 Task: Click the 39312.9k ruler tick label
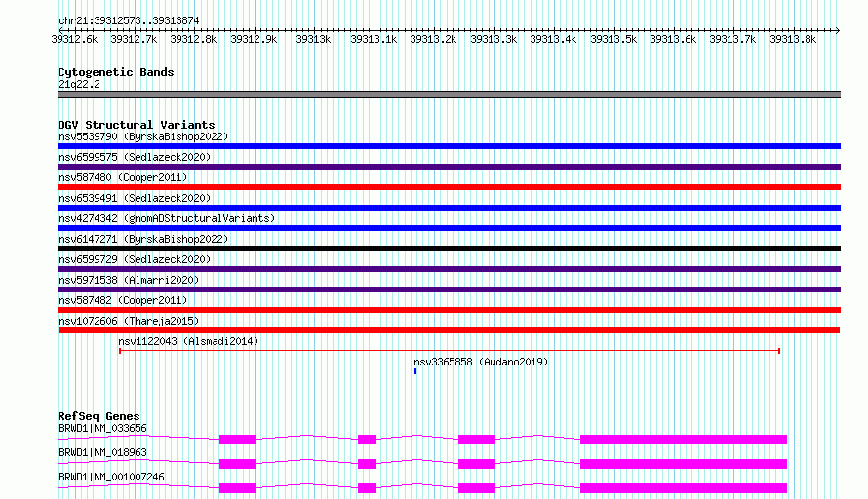tap(254, 39)
